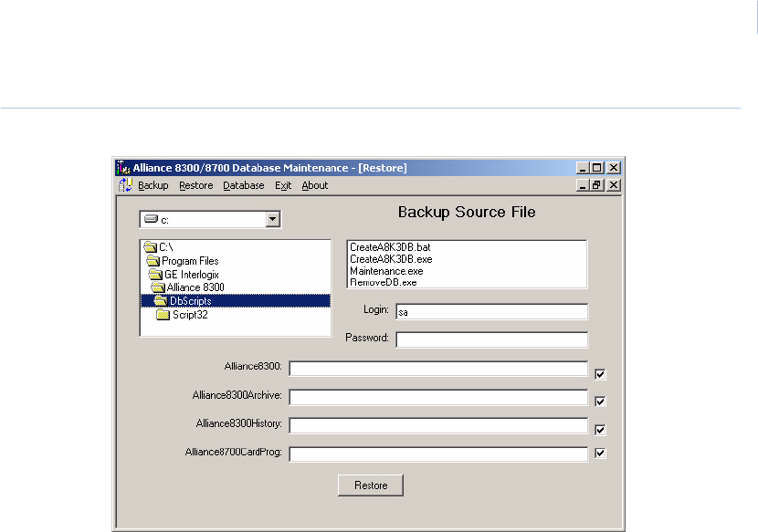Click the Login input field
This screenshot has height=532, width=758.
[491, 312]
